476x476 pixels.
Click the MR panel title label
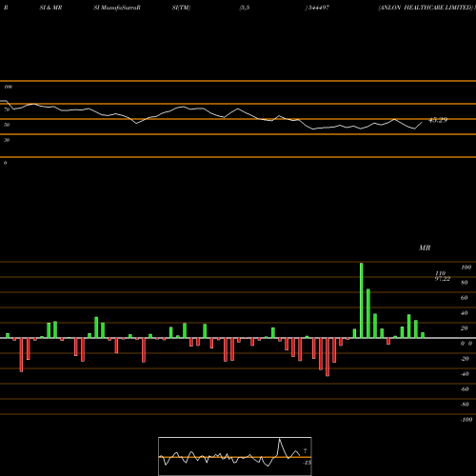[x=425, y=248]
